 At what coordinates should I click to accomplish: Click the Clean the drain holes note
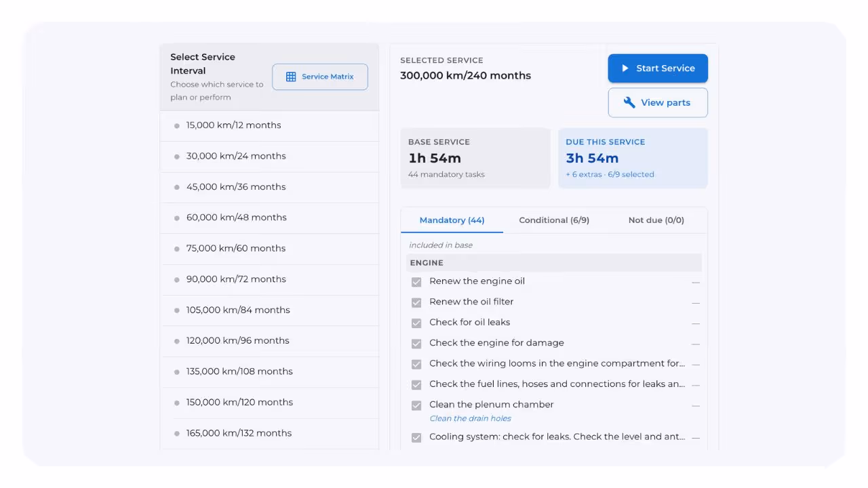pos(470,419)
